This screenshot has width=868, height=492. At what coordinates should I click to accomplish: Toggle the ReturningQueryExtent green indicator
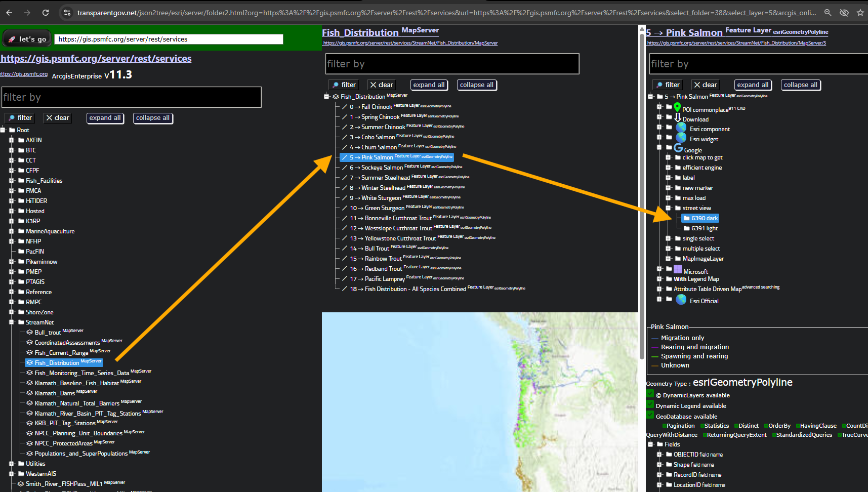704,435
